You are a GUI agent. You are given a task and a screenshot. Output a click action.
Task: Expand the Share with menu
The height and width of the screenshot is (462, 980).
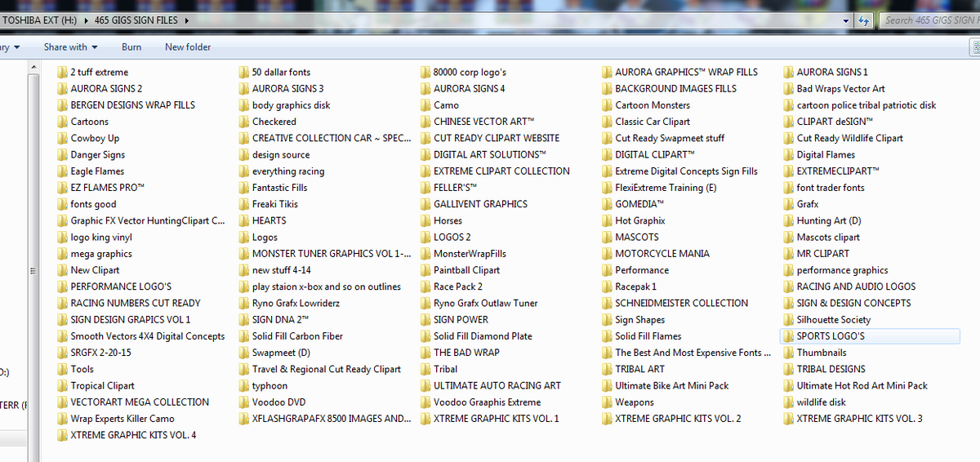[x=70, y=47]
